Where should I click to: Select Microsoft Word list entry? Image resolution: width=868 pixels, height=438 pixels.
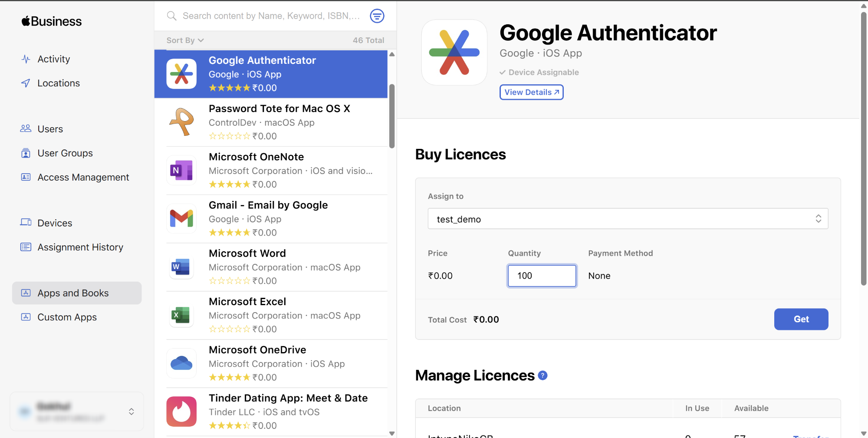click(x=271, y=267)
